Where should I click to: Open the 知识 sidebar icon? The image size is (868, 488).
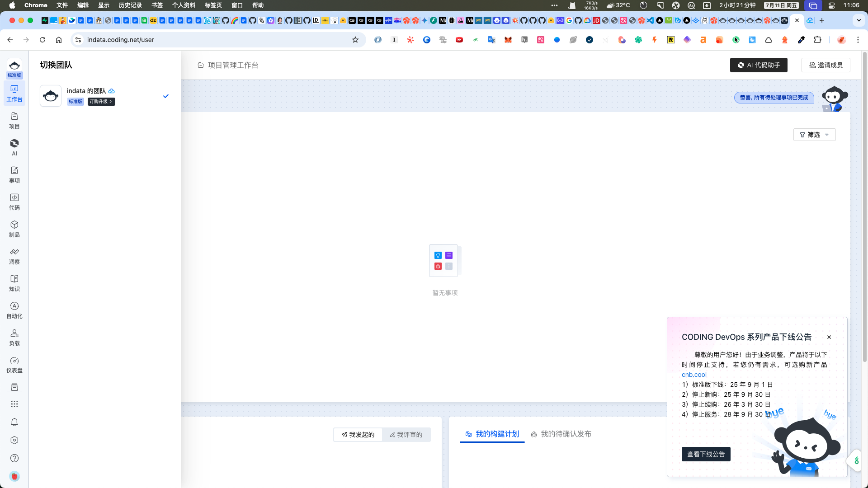14,283
